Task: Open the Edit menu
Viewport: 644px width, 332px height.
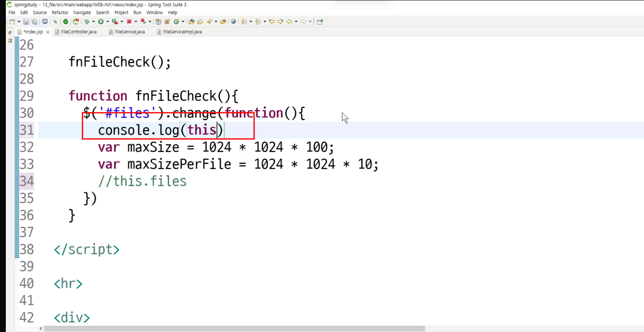Action: (24, 12)
